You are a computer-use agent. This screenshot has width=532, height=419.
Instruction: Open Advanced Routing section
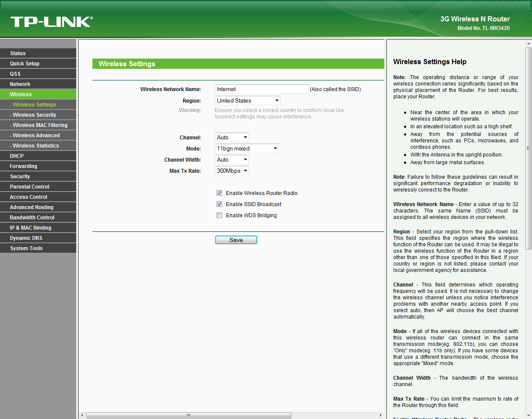tap(38, 207)
